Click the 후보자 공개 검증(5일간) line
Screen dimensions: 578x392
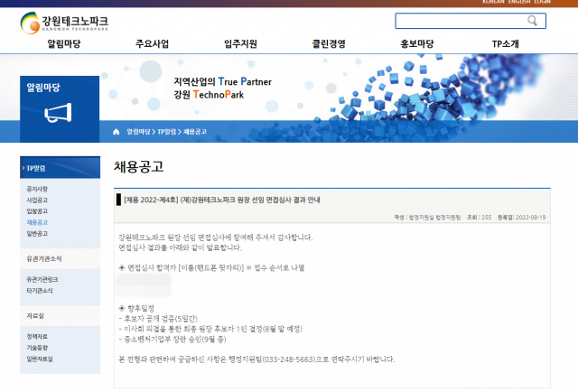158,319
